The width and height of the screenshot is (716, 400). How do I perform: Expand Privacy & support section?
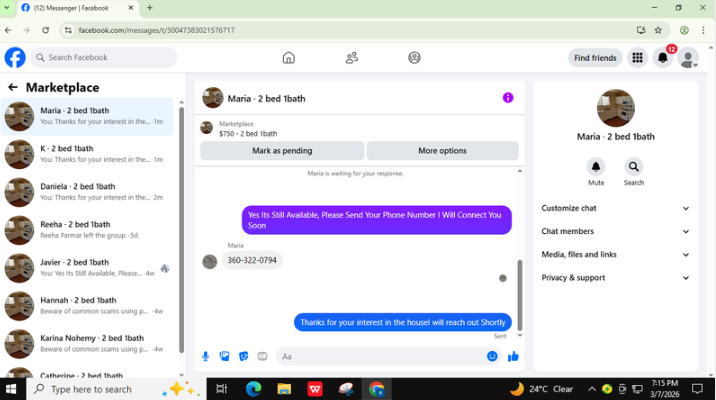point(615,278)
